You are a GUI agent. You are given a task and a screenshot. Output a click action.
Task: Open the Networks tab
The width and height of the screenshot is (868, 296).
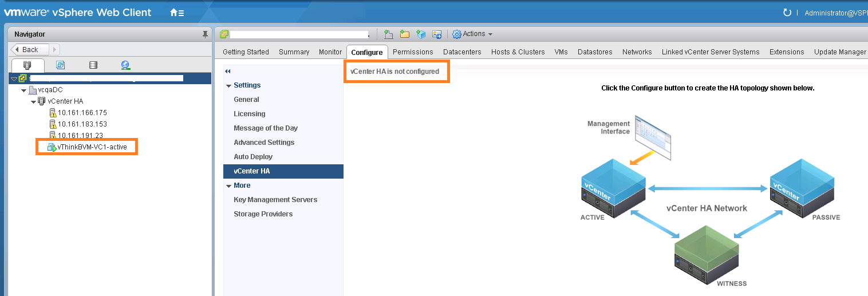(637, 52)
